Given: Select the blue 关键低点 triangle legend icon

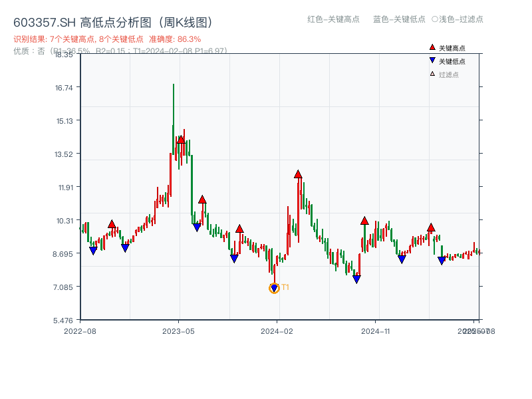Looking at the screenshot, I should coord(432,60).
